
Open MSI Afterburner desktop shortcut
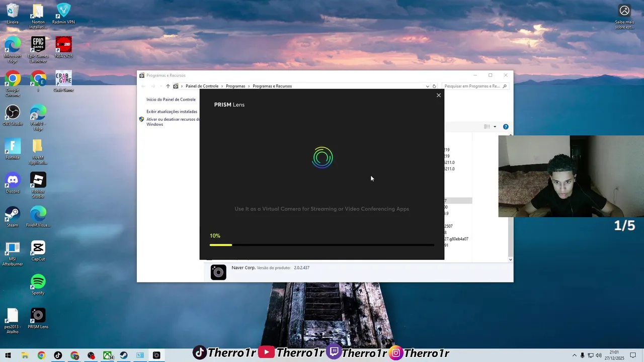(x=13, y=253)
